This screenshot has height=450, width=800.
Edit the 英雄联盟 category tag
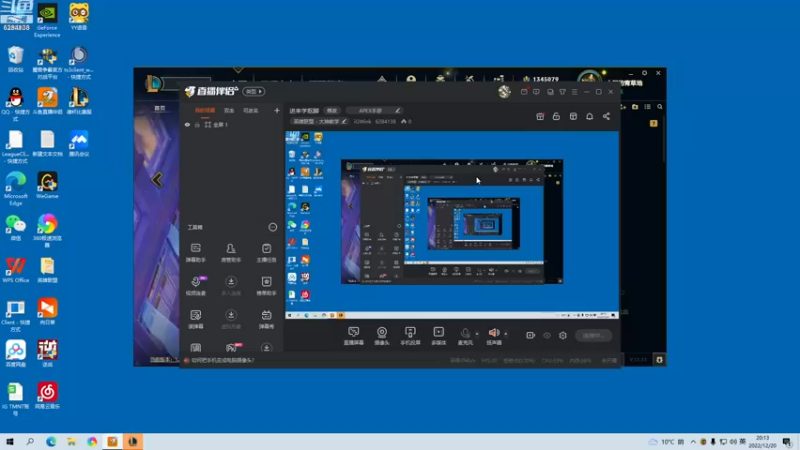click(319, 121)
